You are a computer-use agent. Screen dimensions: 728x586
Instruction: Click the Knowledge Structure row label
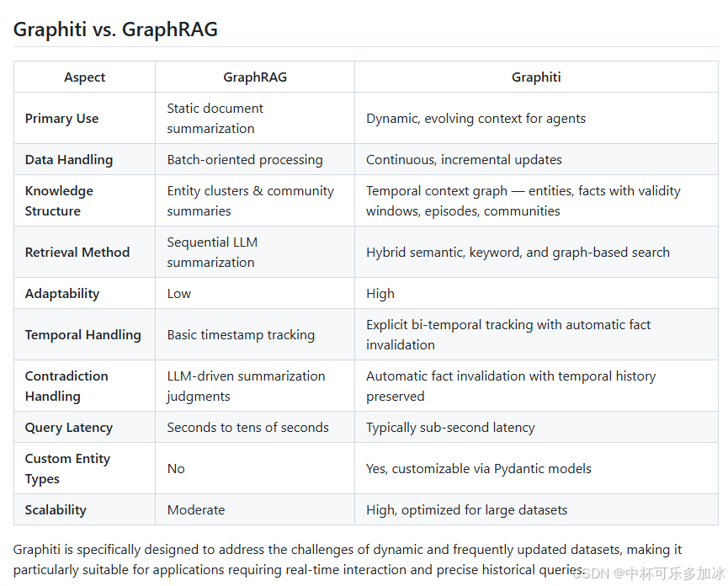point(59,200)
